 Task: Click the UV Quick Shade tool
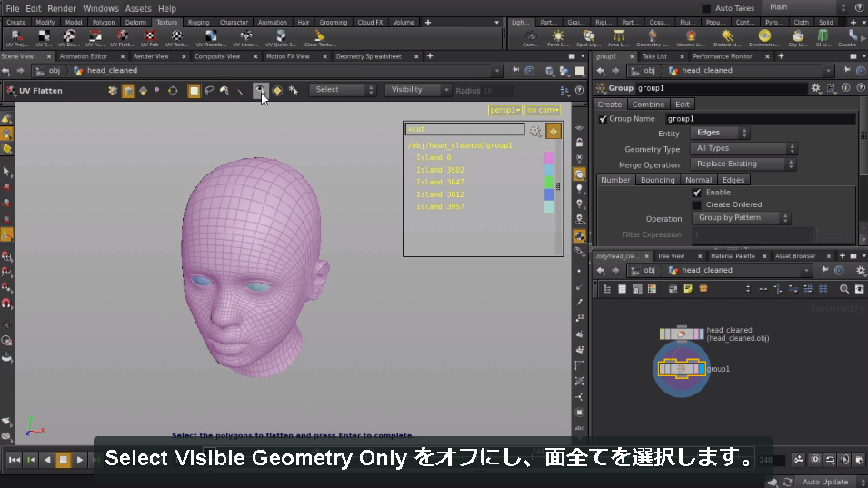pyautogui.click(x=281, y=37)
